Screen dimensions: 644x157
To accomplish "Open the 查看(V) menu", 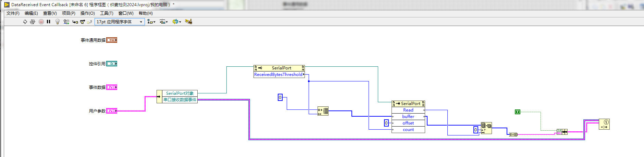I will (x=50, y=13).
